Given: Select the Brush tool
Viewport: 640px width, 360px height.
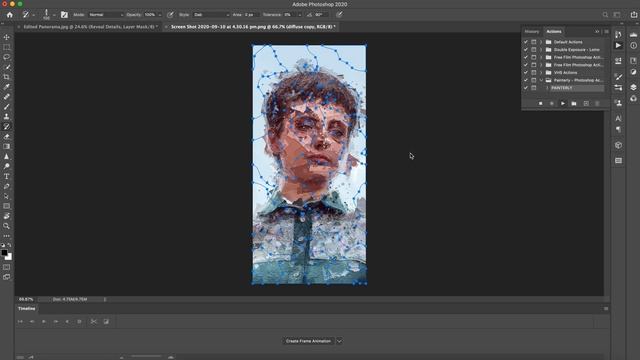Looking at the screenshot, I should (7, 107).
